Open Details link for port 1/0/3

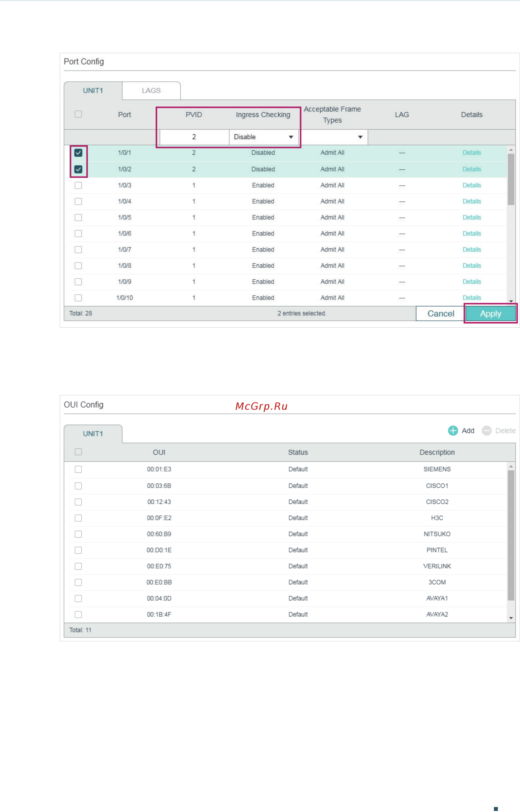pos(472,185)
